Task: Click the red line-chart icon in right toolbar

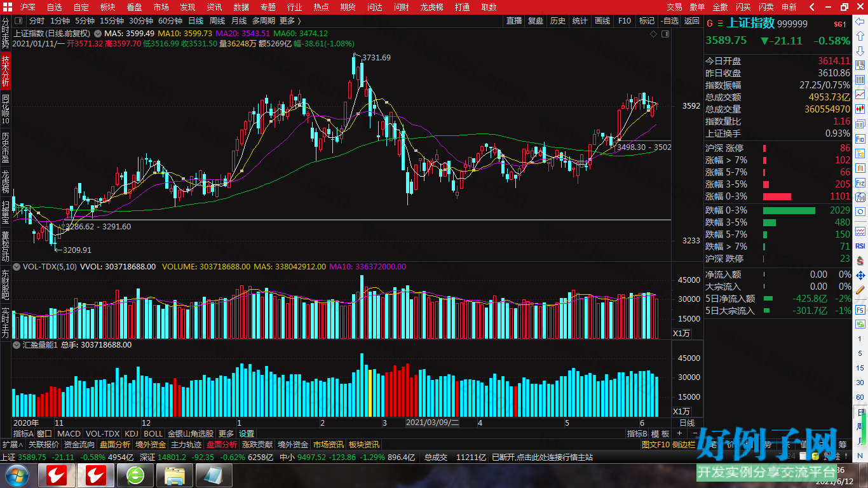Action: click(x=860, y=94)
